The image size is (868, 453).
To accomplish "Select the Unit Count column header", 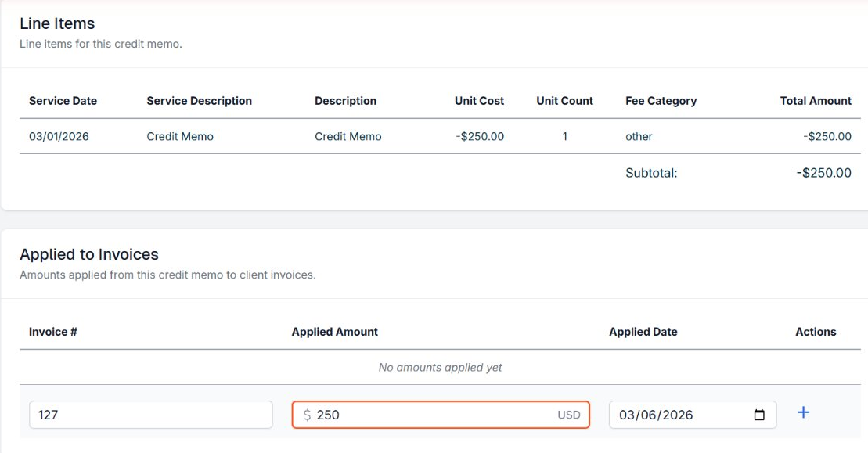I will click(x=564, y=101).
